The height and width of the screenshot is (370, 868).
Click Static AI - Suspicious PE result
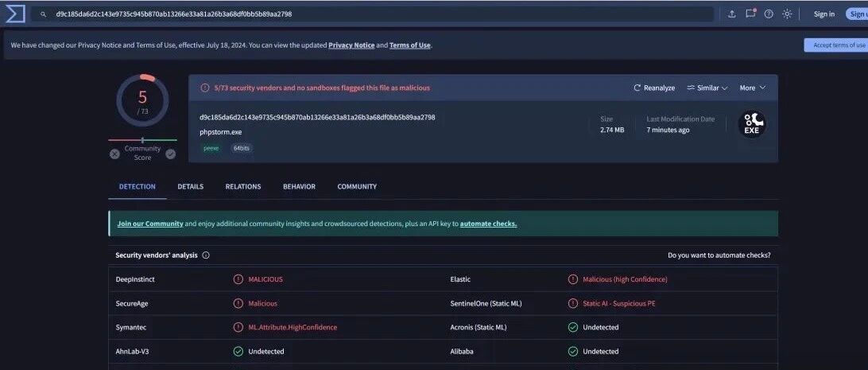pyautogui.click(x=619, y=303)
